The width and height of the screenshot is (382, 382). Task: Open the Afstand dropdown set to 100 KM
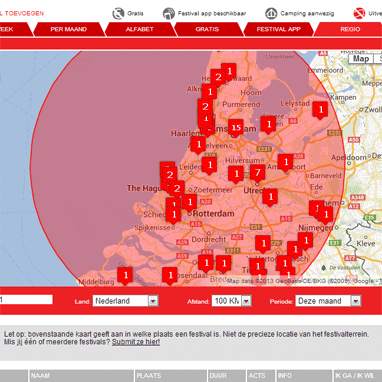[x=231, y=301]
